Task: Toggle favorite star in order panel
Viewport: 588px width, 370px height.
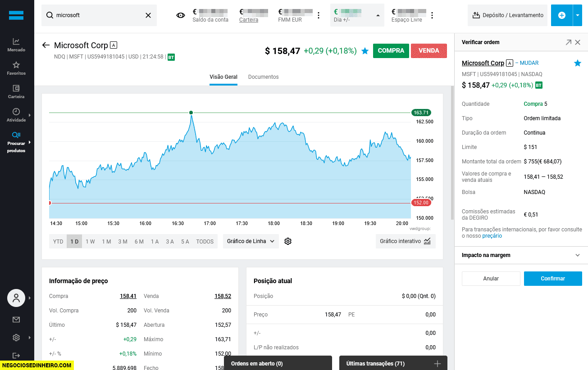Action: pyautogui.click(x=578, y=63)
